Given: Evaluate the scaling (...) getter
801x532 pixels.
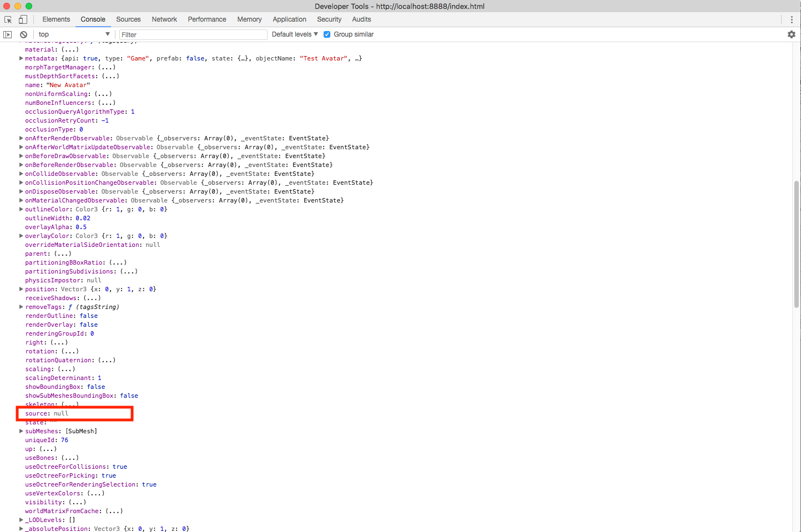Looking at the screenshot, I should [66, 369].
